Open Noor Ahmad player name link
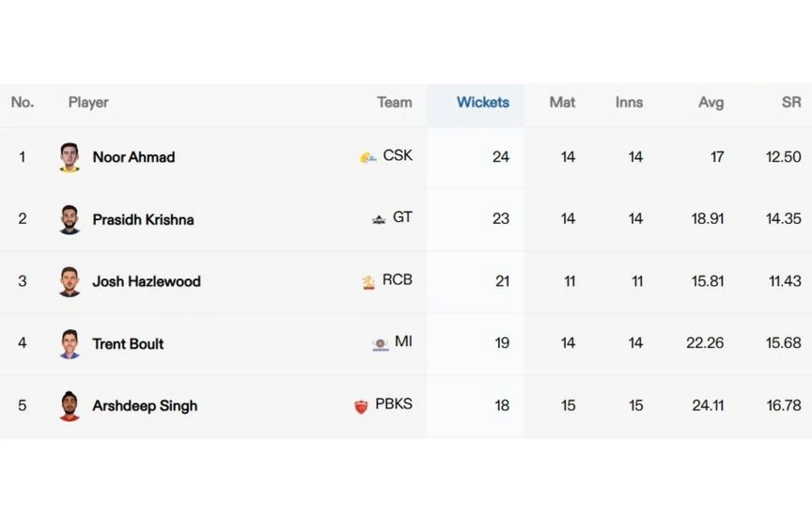812x508 pixels. click(133, 157)
